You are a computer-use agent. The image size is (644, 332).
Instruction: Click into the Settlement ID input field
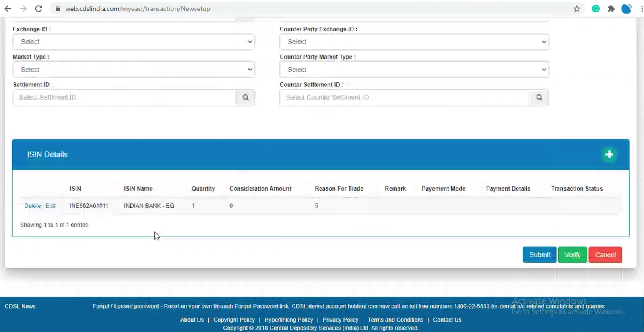124,97
